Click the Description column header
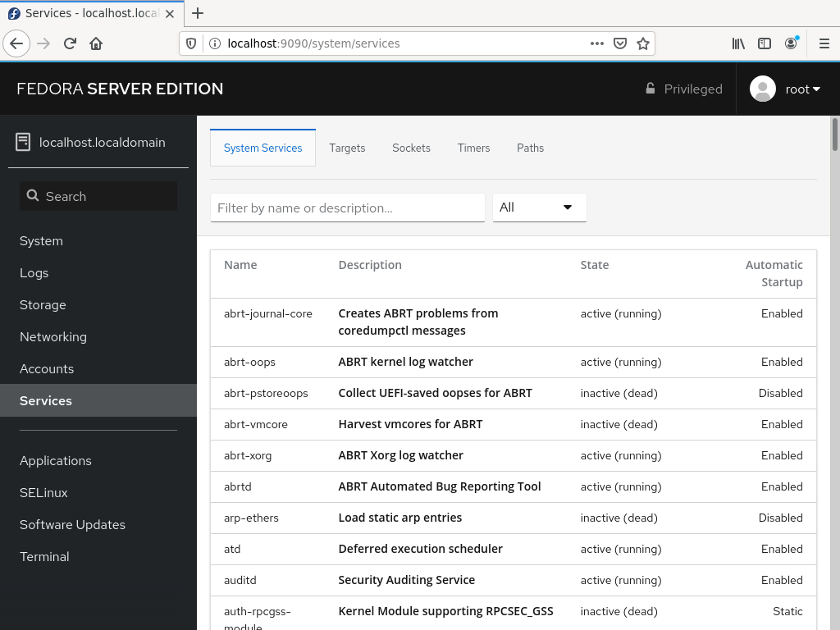The height and width of the screenshot is (630, 840). 370,265
